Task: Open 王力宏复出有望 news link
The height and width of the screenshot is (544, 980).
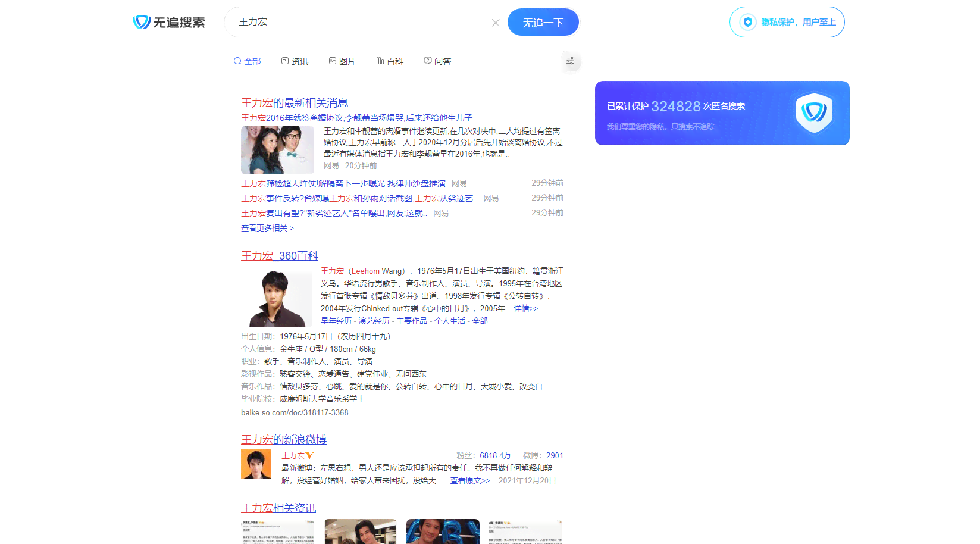Action: point(334,213)
